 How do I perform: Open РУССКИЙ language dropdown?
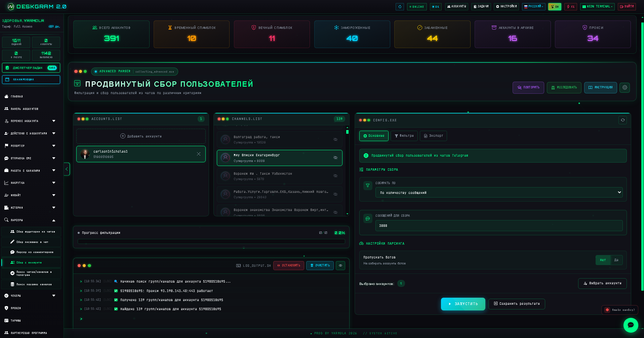pyautogui.click(x=534, y=7)
